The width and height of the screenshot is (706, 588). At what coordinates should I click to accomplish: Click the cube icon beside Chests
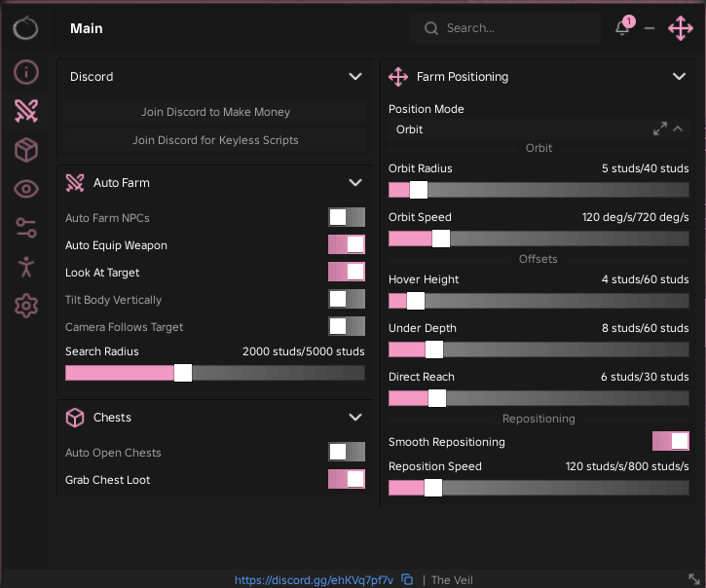tap(75, 418)
